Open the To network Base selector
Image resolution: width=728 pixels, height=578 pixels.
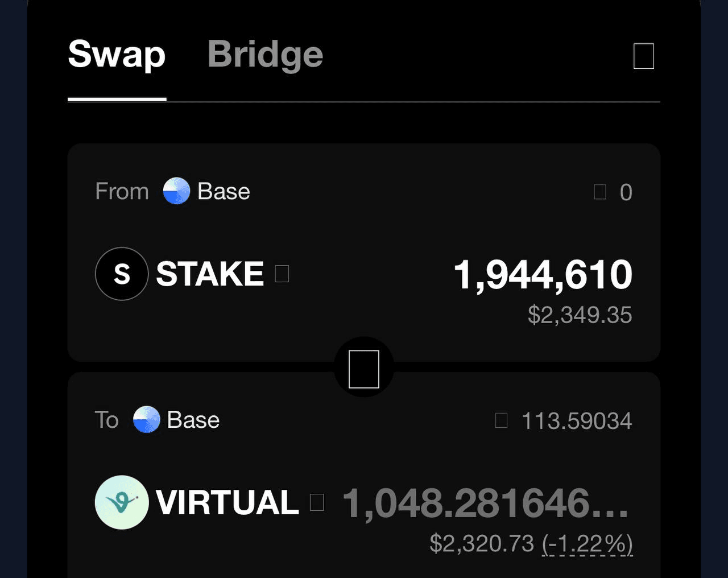pyautogui.click(x=176, y=420)
